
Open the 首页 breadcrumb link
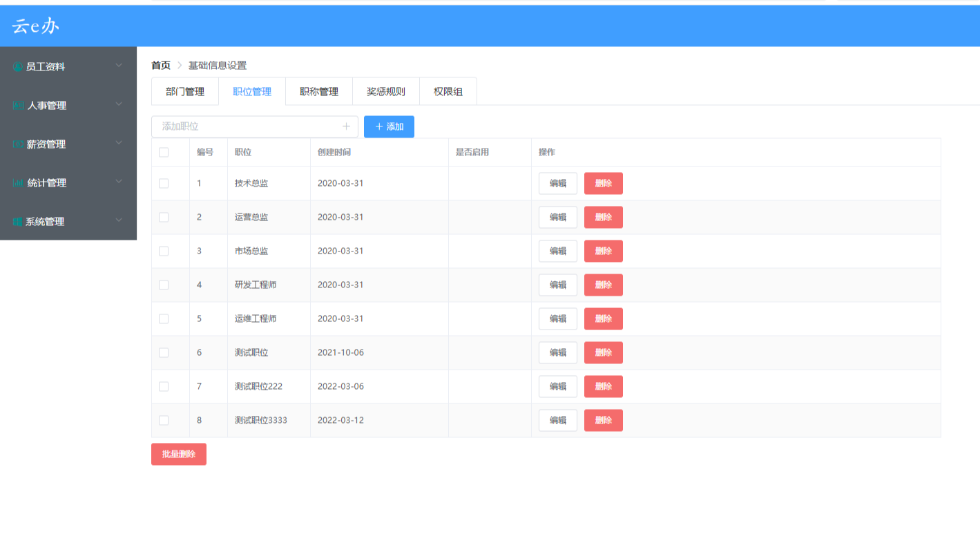tap(160, 65)
